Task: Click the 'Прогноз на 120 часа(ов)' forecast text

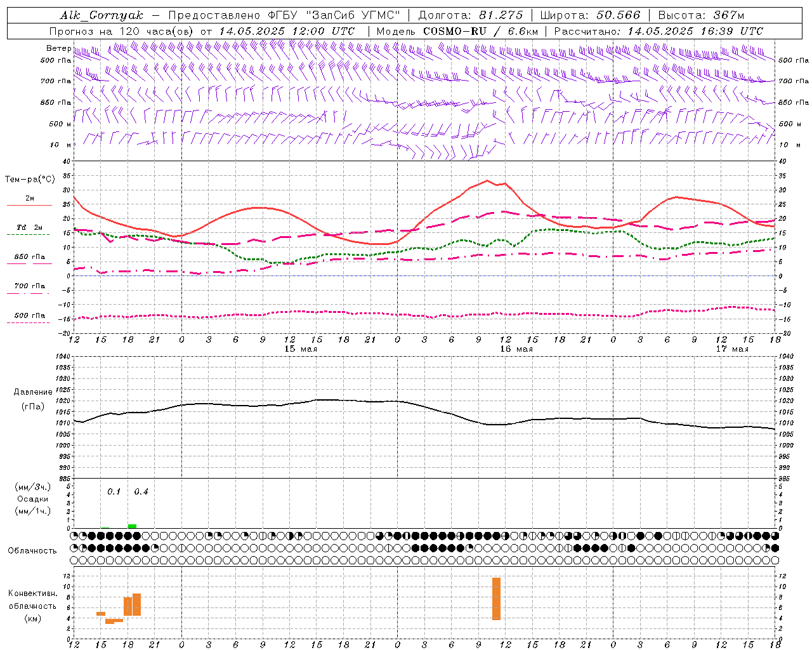Action: 122,31
